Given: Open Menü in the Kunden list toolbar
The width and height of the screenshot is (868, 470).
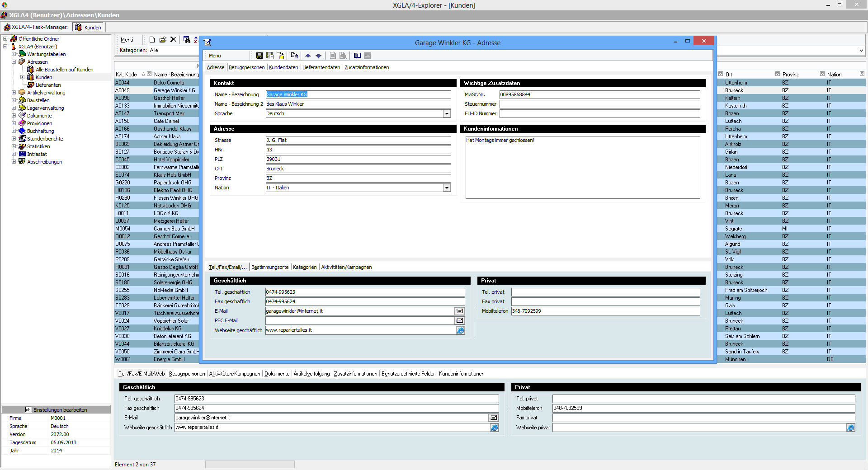Looking at the screenshot, I should click(127, 40).
